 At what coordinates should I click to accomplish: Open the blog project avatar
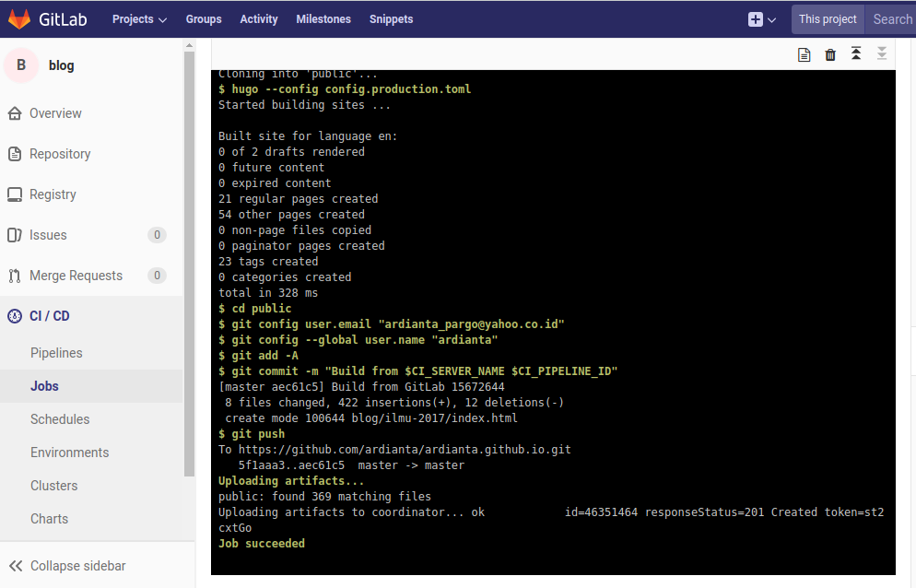pyautogui.click(x=20, y=65)
